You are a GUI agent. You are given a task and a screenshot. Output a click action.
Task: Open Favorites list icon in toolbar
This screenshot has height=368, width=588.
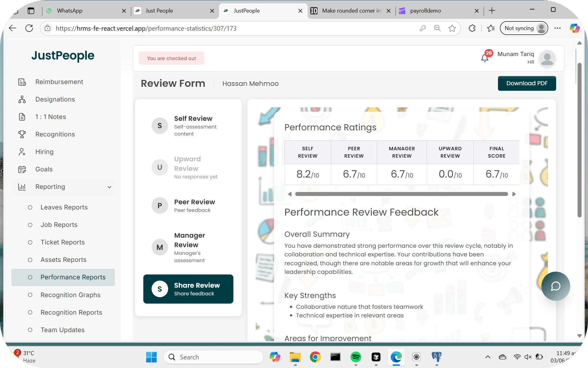(x=491, y=28)
